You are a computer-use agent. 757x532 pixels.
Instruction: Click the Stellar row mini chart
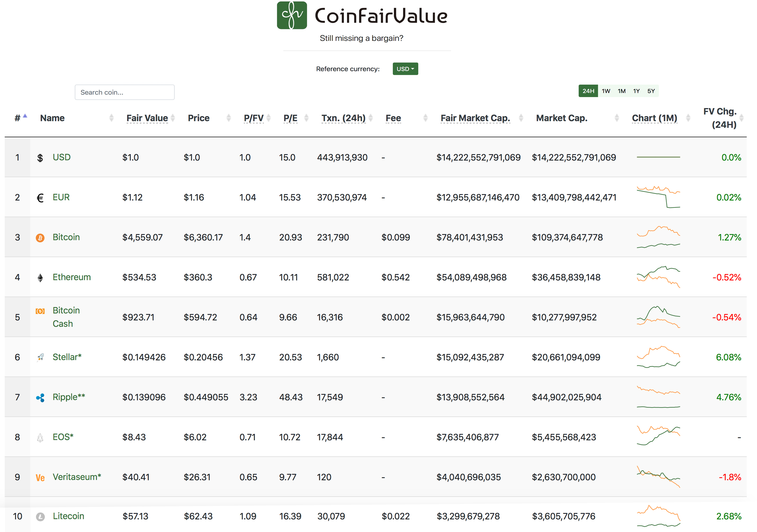(658, 357)
